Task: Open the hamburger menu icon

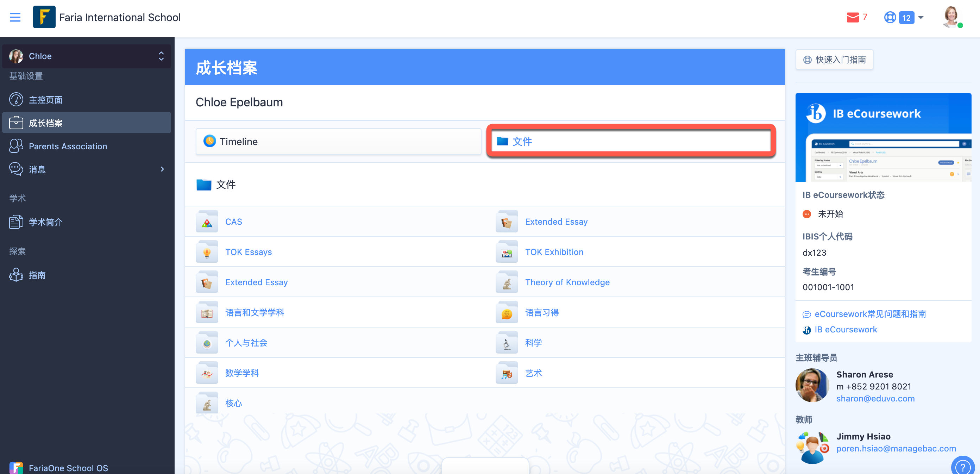Action: [x=15, y=17]
